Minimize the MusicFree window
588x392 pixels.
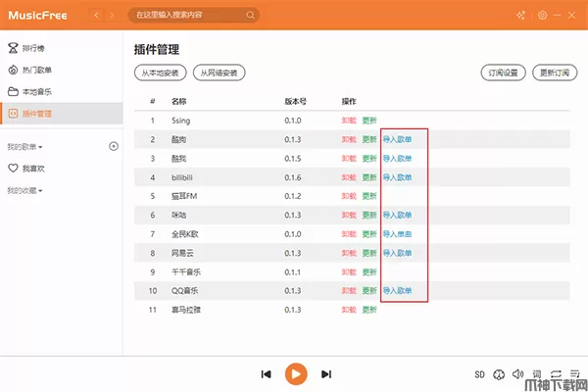point(557,15)
